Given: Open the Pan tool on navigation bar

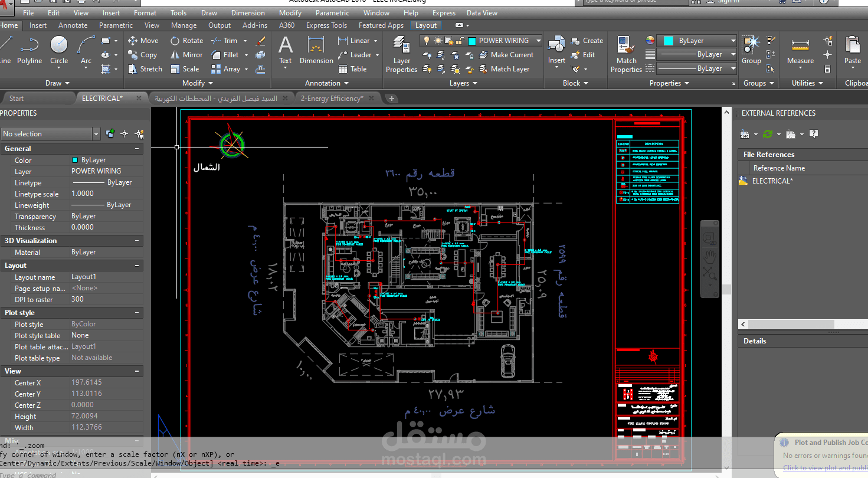Looking at the screenshot, I should [710, 256].
